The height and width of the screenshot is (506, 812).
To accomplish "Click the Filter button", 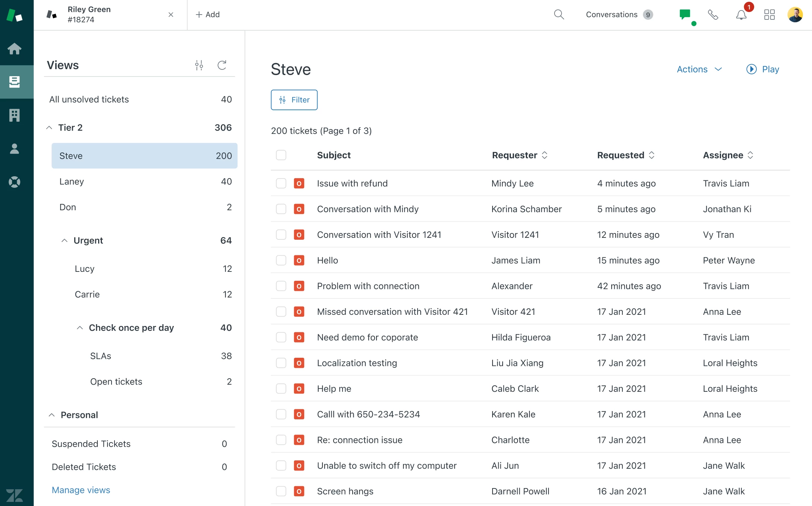I will coord(294,100).
